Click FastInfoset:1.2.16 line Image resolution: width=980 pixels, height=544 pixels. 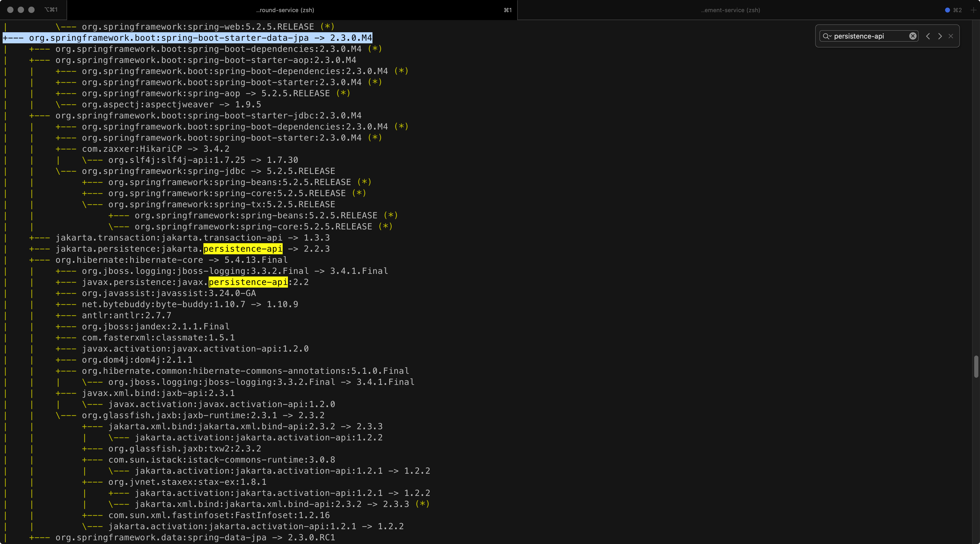pyautogui.click(x=219, y=515)
